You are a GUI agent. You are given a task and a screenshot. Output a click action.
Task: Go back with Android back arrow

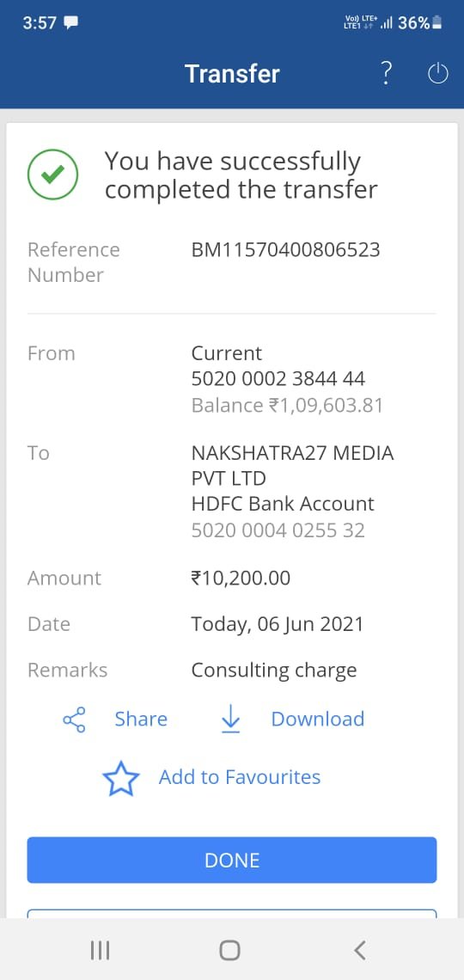click(359, 951)
